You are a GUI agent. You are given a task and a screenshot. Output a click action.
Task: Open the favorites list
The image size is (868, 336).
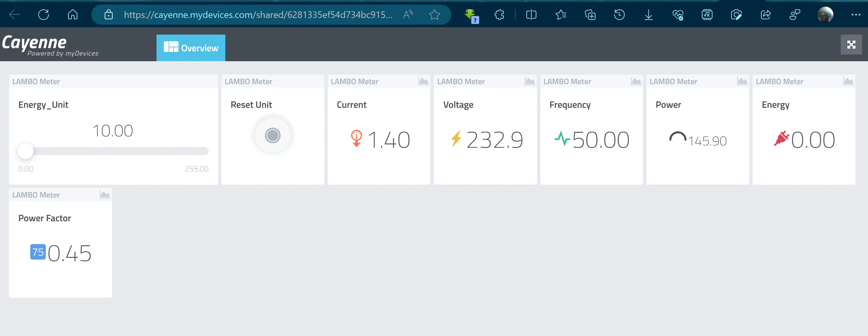[561, 15]
